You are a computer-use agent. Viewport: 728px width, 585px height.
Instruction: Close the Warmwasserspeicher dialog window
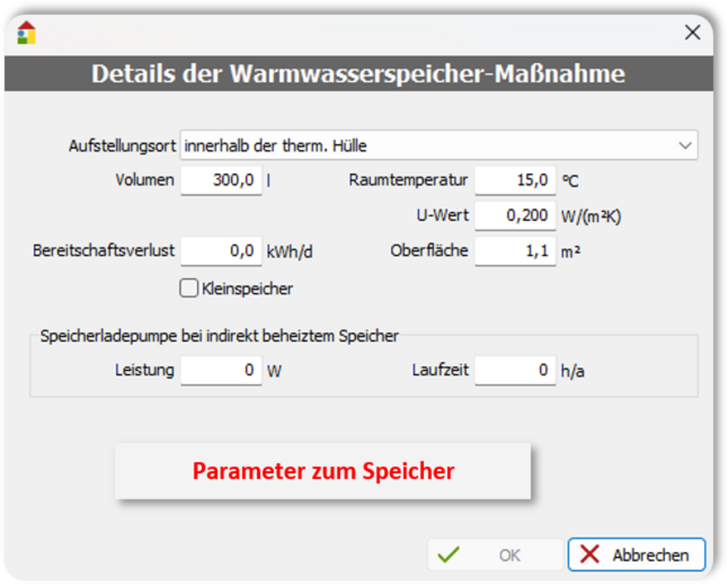coord(691,32)
